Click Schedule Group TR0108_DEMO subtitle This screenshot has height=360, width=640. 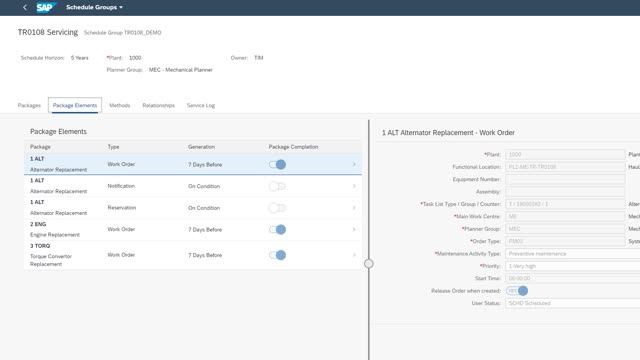pos(122,33)
